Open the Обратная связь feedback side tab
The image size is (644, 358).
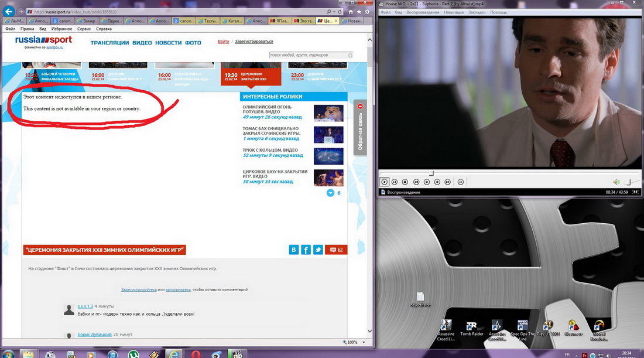[x=360, y=128]
